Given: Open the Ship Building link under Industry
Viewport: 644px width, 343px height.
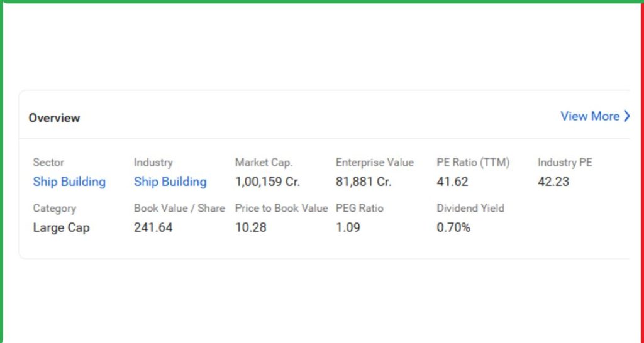Looking at the screenshot, I should [170, 182].
